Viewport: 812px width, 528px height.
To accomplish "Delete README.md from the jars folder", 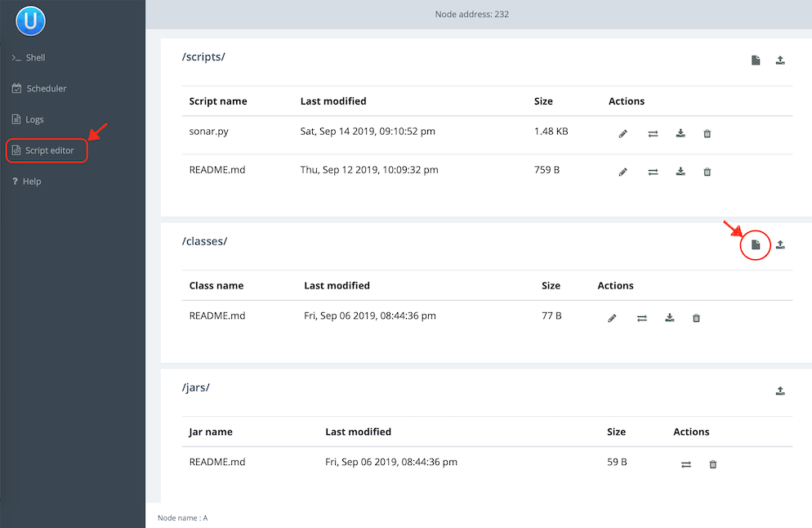I will click(x=712, y=464).
